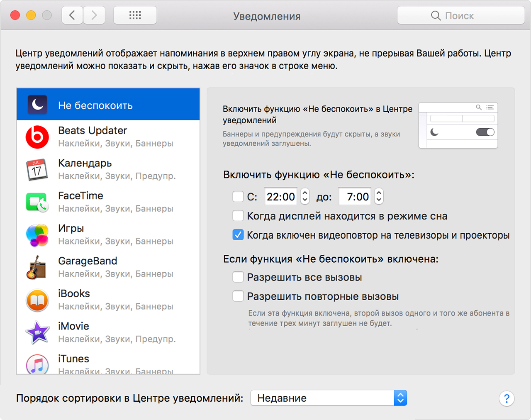This screenshot has width=531, height=420.
Task: Click the Календарь calendar icon
Action: pos(37,169)
